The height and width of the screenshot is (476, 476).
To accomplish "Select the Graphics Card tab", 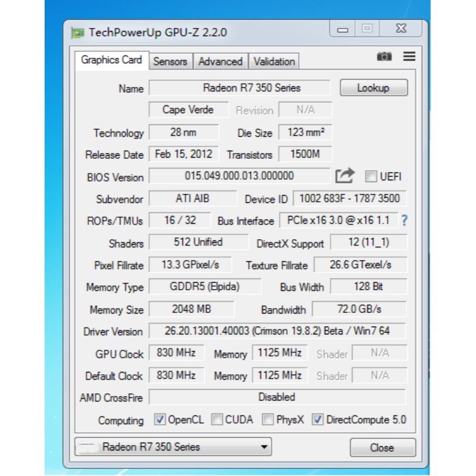I will (111, 60).
